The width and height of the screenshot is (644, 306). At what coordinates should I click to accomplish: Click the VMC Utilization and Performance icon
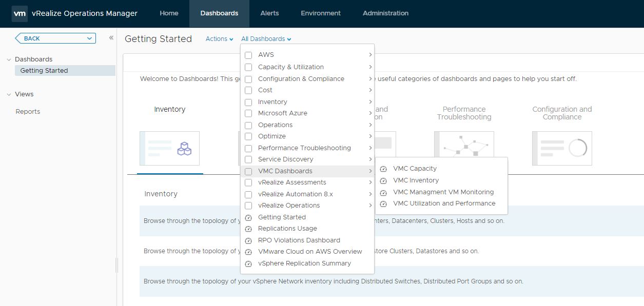pyautogui.click(x=383, y=203)
